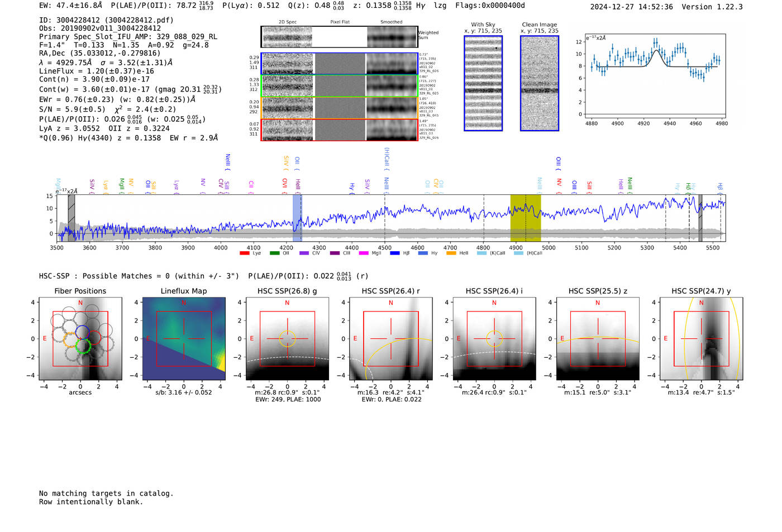Click the m:13.4 re:4.7" s:1.5" caption
The width and height of the screenshot is (782, 532).
pyautogui.click(x=702, y=392)
